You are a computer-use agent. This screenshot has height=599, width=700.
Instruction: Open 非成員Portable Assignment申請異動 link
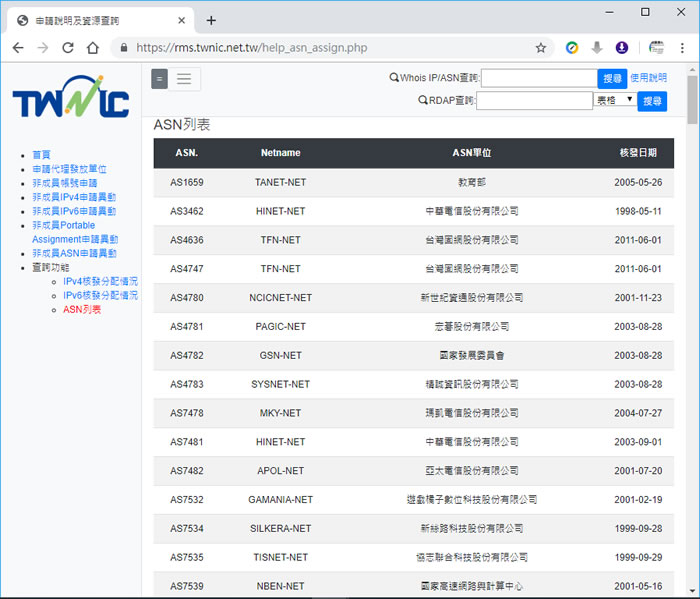pyautogui.click(x=75, y=232)
